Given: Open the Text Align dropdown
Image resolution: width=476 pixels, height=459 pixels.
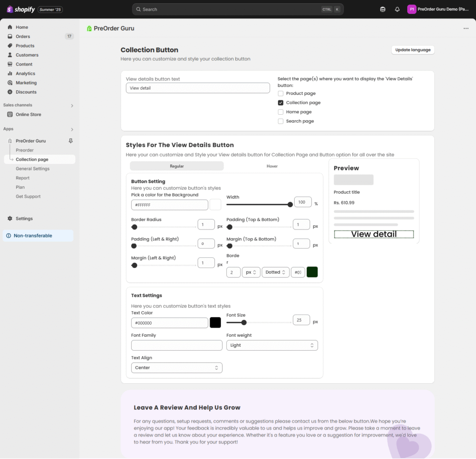Looking at the screenshot, I should tap(177, 367).
